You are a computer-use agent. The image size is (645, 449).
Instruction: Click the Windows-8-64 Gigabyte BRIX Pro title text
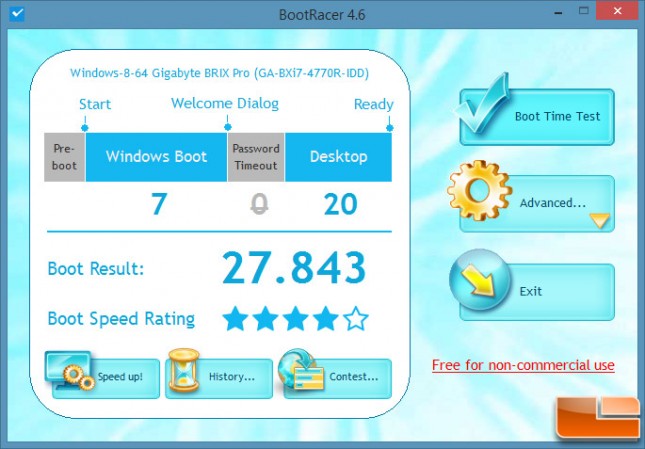[x=219, y=73]
